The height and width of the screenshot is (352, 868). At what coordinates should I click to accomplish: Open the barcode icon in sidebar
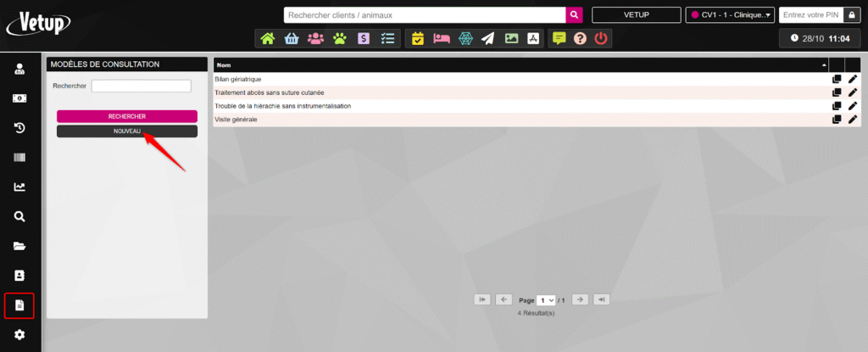(x=19, y=159)
